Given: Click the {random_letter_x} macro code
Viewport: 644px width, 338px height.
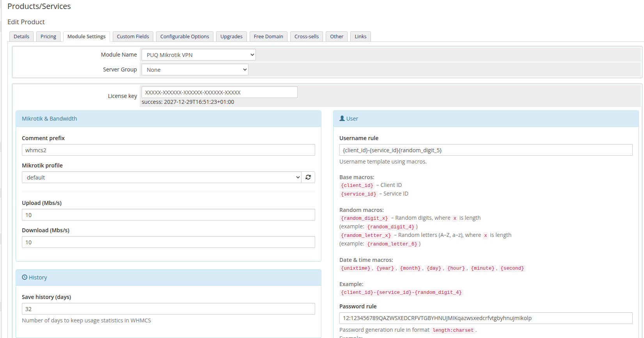Looking at the screenshot, I should 366,235.
